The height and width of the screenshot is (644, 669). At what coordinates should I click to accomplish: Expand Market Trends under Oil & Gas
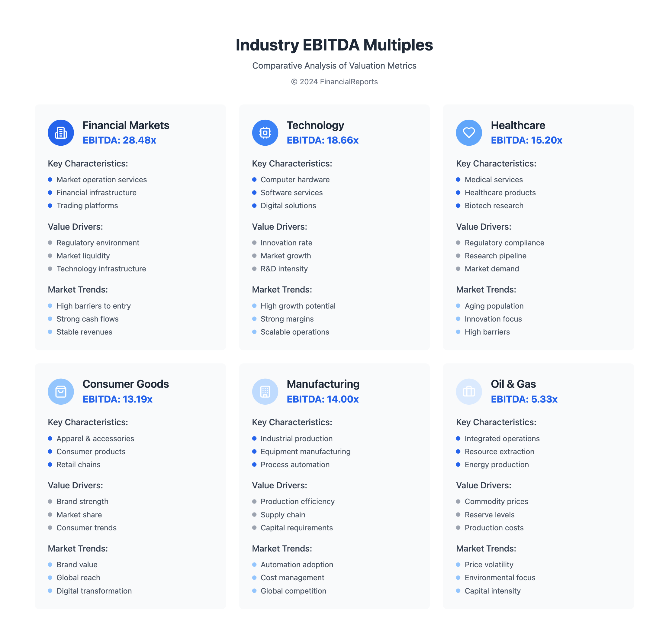(x=486, y=549)
